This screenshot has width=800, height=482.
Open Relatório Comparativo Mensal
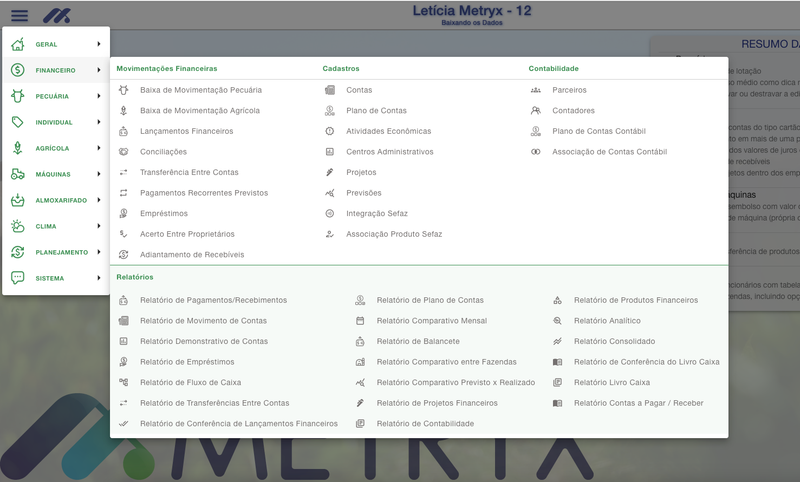[432, 321]
